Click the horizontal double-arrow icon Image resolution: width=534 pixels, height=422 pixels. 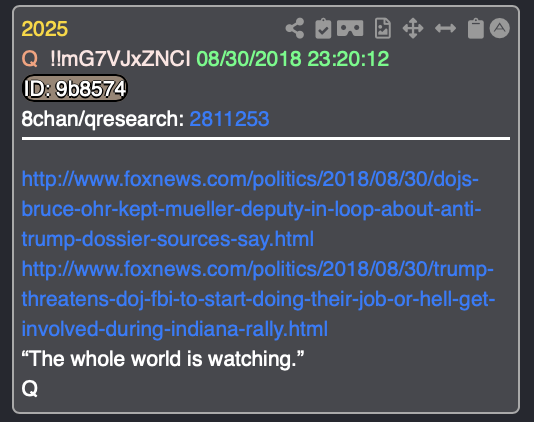pyautogui.click(x=445, y=28)
